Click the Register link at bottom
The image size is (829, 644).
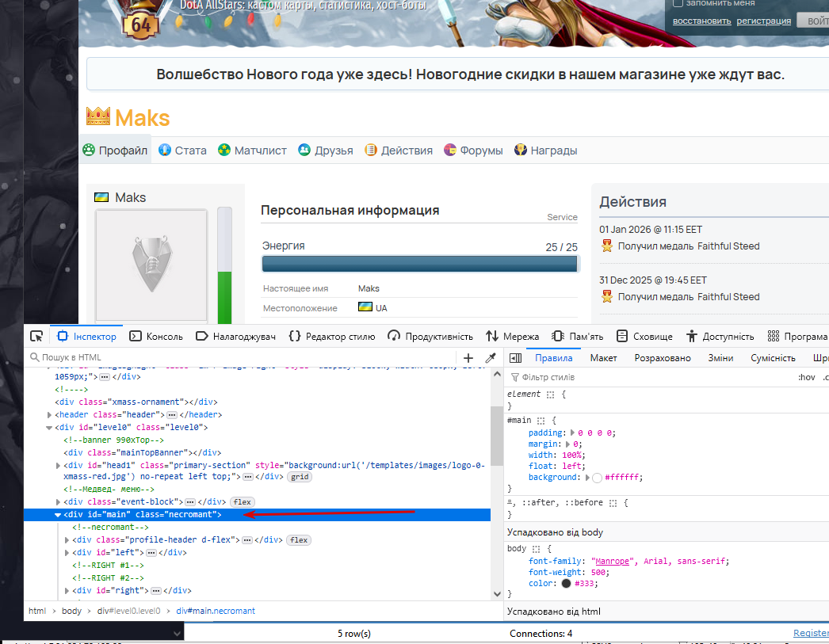[x=811, y=633]
